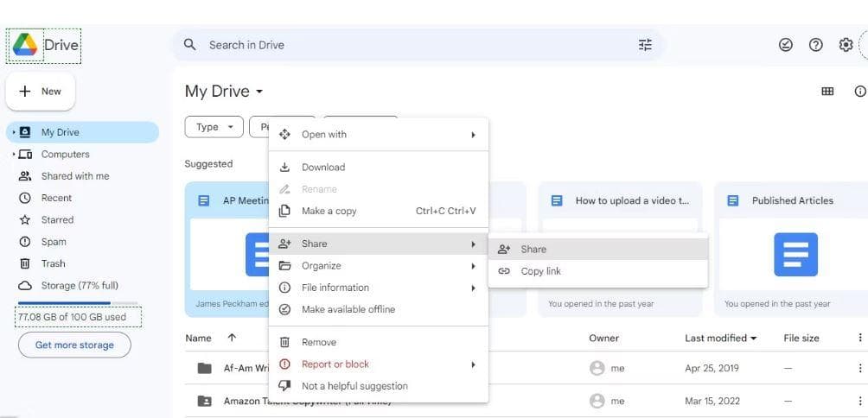Click the Starred star icon
Viewport: 868px width, 418px height.
(25, 219)
